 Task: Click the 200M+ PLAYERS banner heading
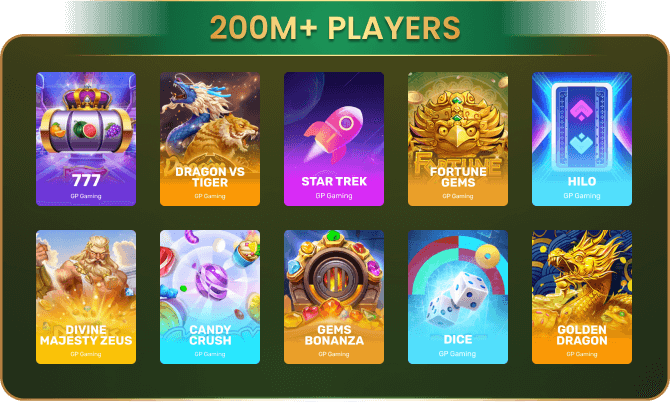pos(335,28)
